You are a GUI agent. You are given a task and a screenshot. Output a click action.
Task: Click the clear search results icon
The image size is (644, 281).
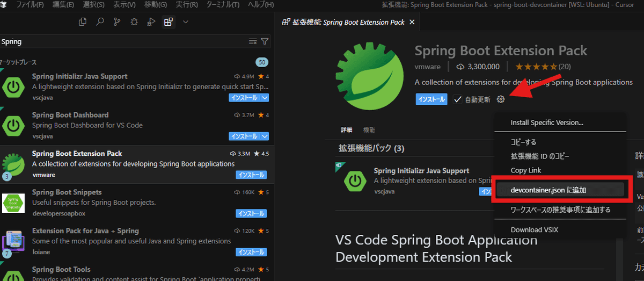coord(253,41)
